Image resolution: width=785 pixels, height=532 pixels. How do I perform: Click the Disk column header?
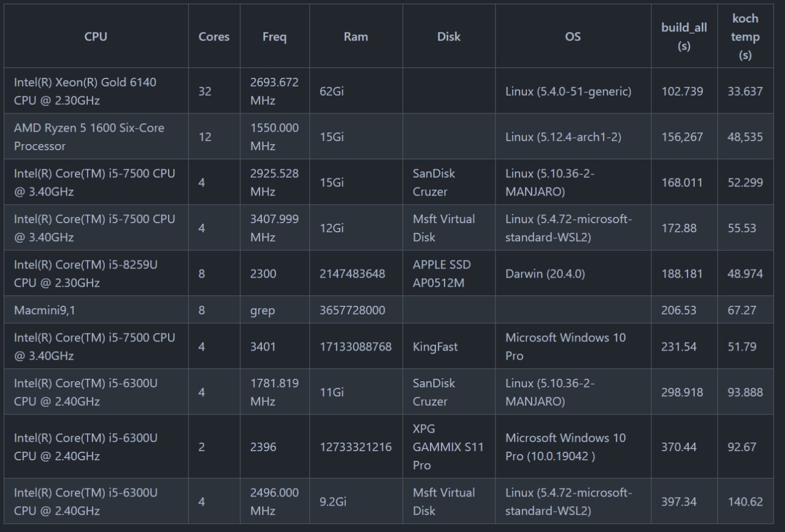click(449, 37)
